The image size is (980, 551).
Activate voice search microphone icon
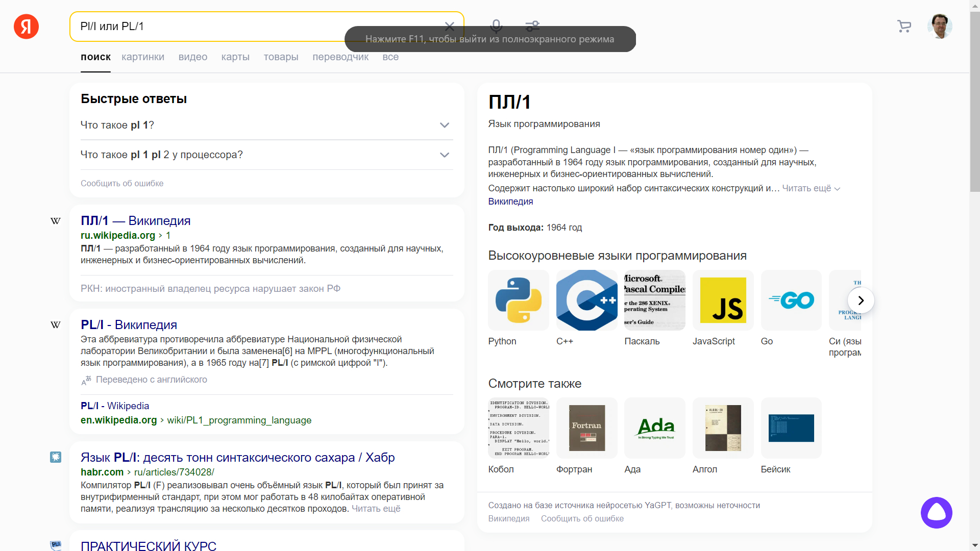click(496, 24)
